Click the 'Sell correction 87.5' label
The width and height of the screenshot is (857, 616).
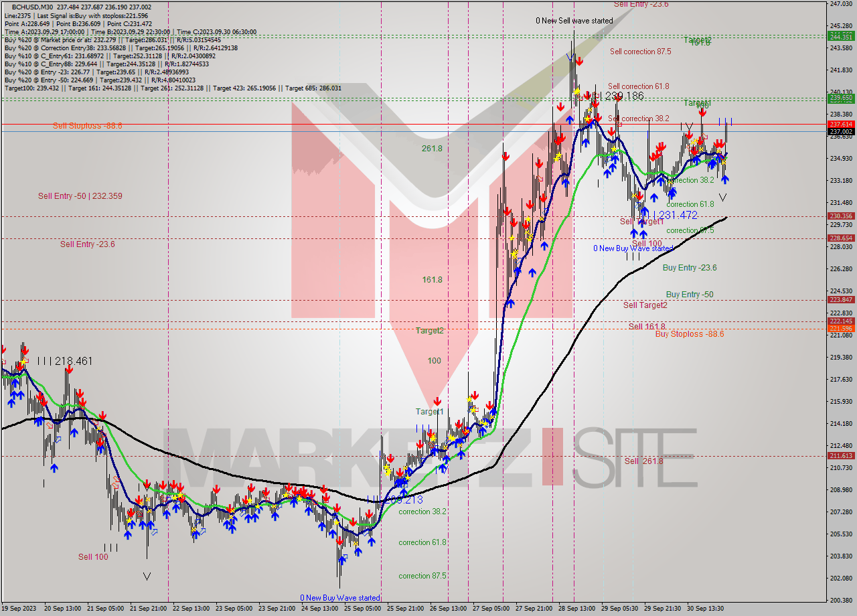click(641, 52)
